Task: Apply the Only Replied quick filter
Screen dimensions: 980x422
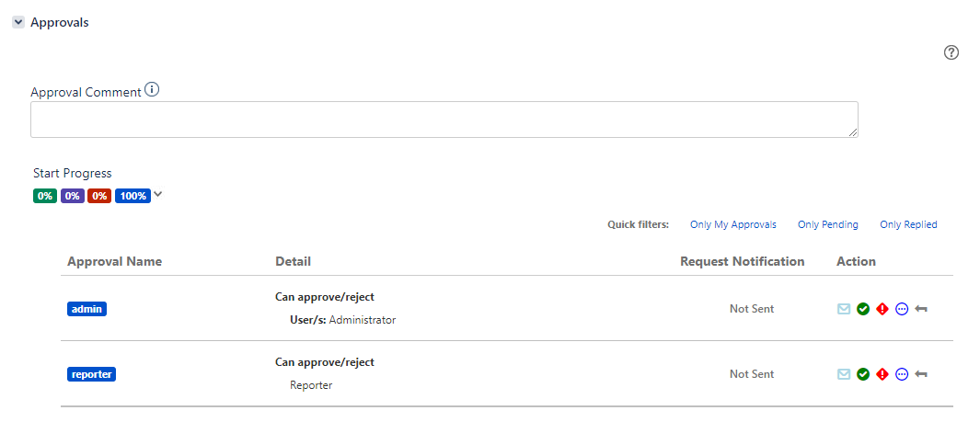Action: tap(909, 224)
